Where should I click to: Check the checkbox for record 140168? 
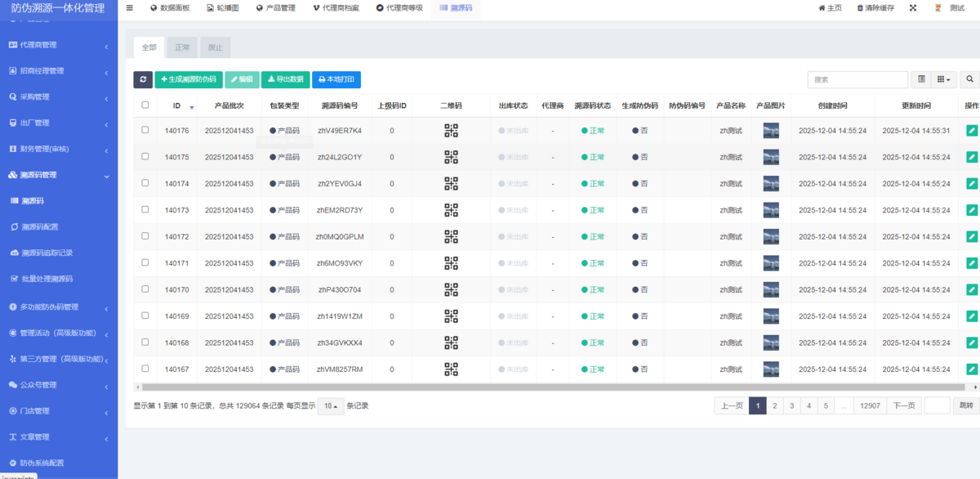[145, 343]
